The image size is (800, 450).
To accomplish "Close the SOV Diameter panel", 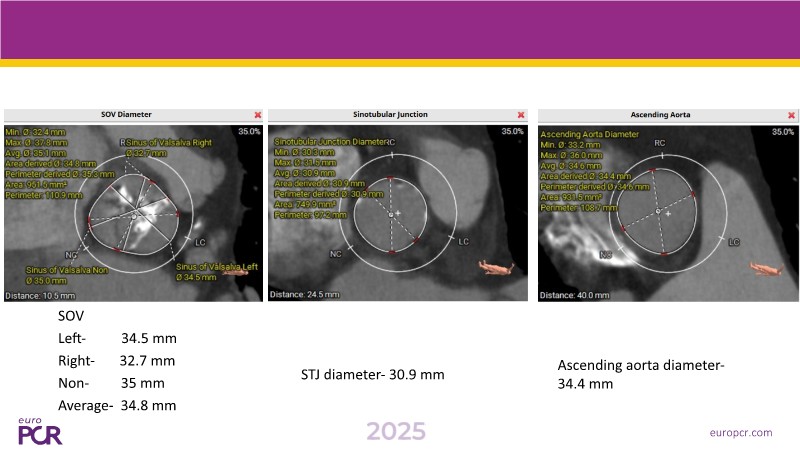I will [x=257, y=116].
